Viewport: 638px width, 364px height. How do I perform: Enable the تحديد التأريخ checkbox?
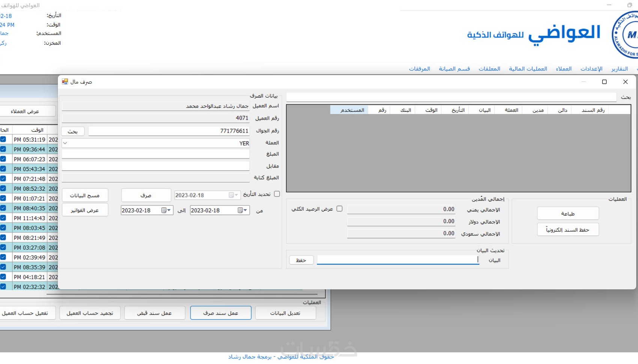277,194
